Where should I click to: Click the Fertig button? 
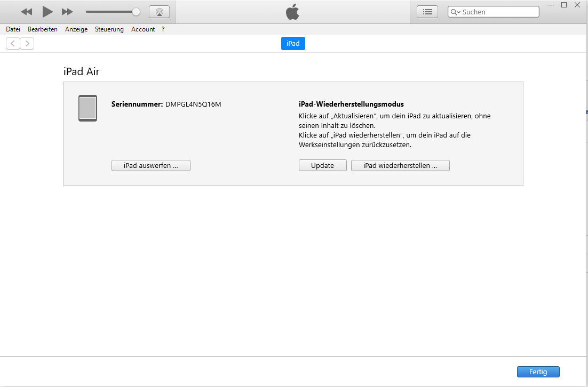tap(538, 372)
